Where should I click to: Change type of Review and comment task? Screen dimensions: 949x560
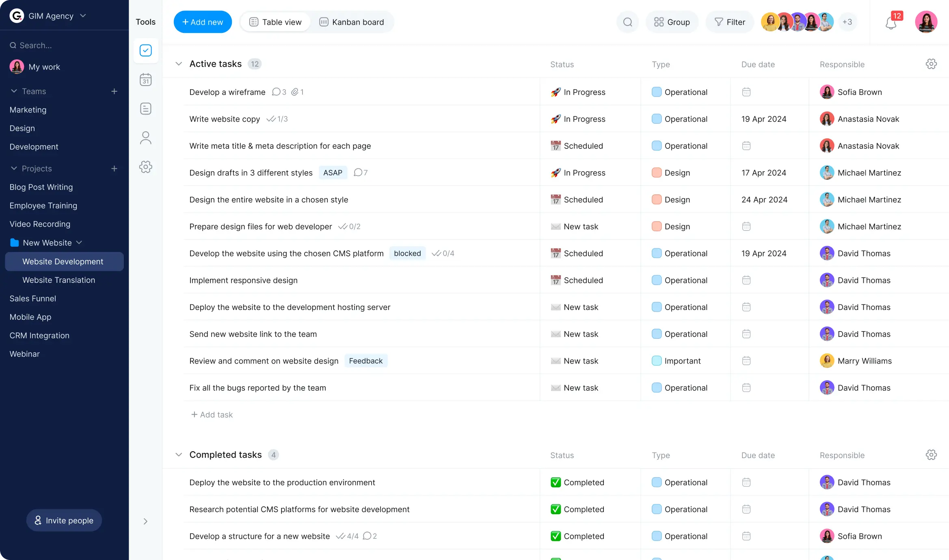[677, 361]
